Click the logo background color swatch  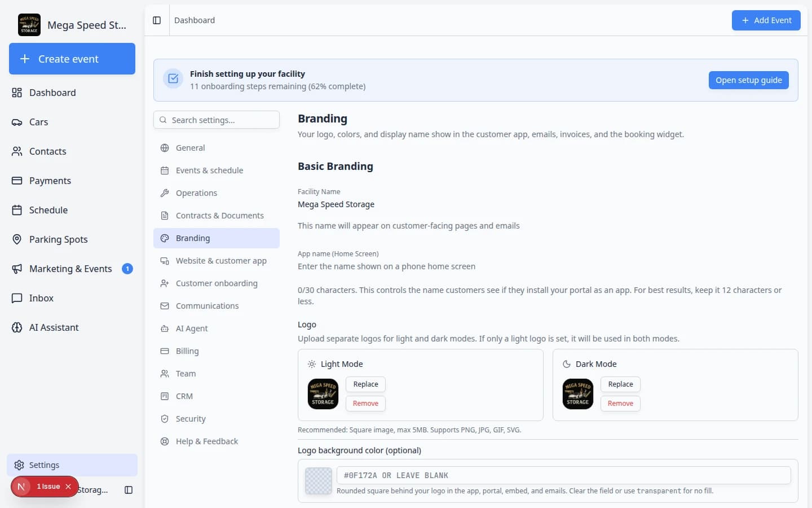point(319,481)
